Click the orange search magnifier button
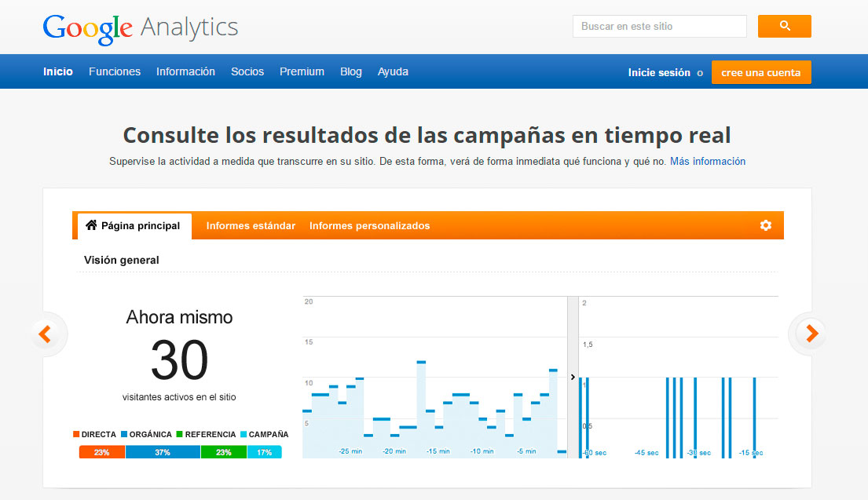 coord(785,26)
